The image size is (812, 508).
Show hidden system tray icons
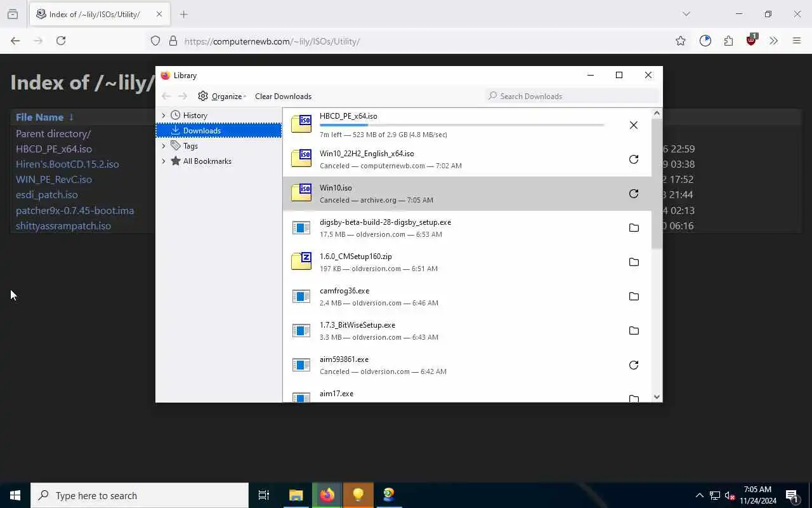click(700, 495)
